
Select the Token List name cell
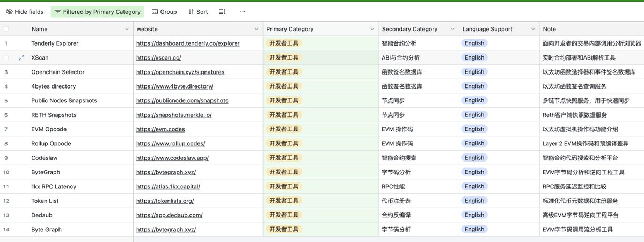(x=80, y=201)
